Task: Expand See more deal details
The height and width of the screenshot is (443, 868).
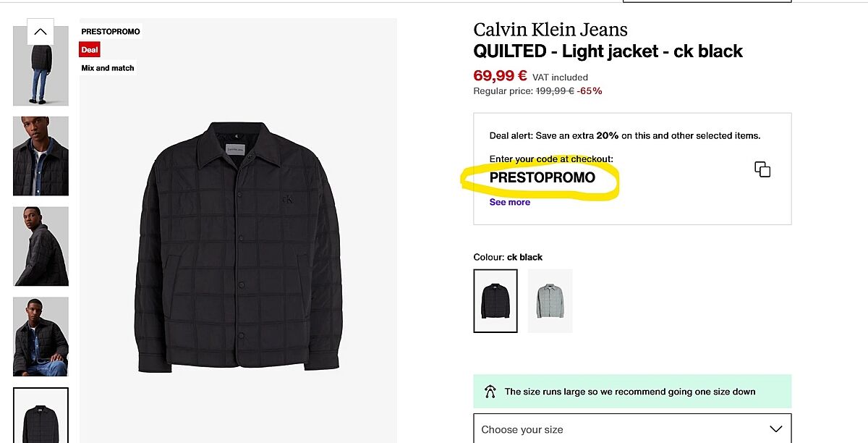Action: 509,202
